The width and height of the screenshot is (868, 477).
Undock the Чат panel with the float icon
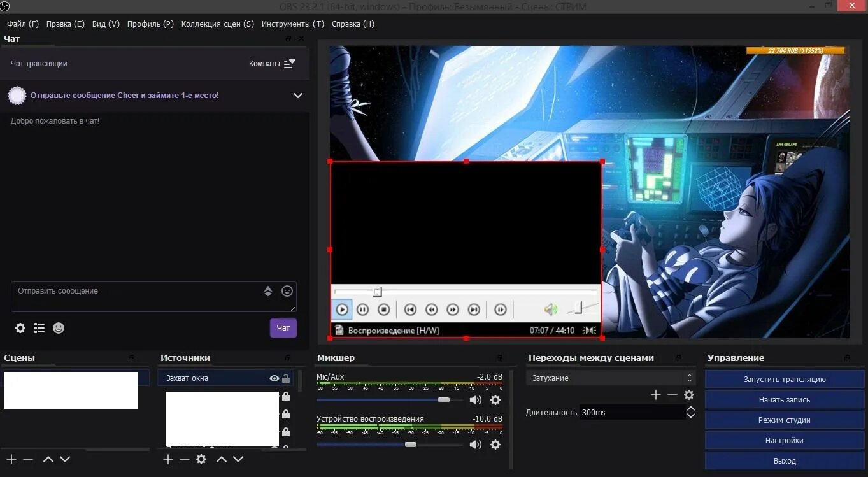(289, 39)
